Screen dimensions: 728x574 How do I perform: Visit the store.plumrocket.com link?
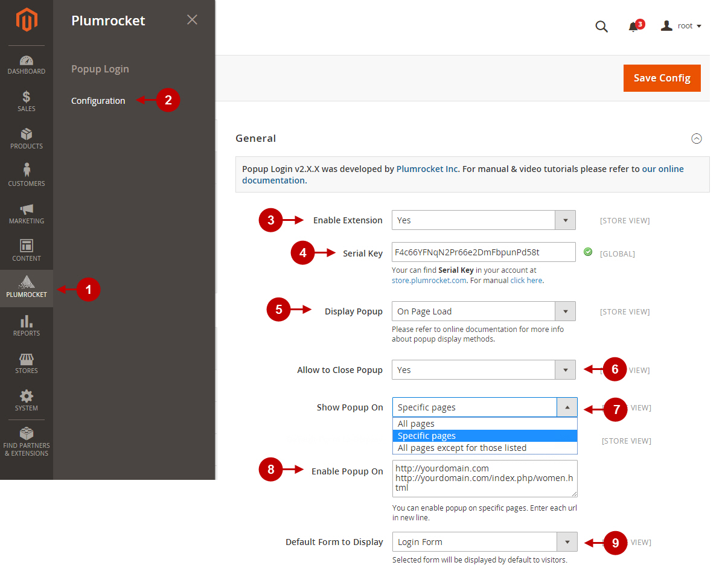click(429, 281)
